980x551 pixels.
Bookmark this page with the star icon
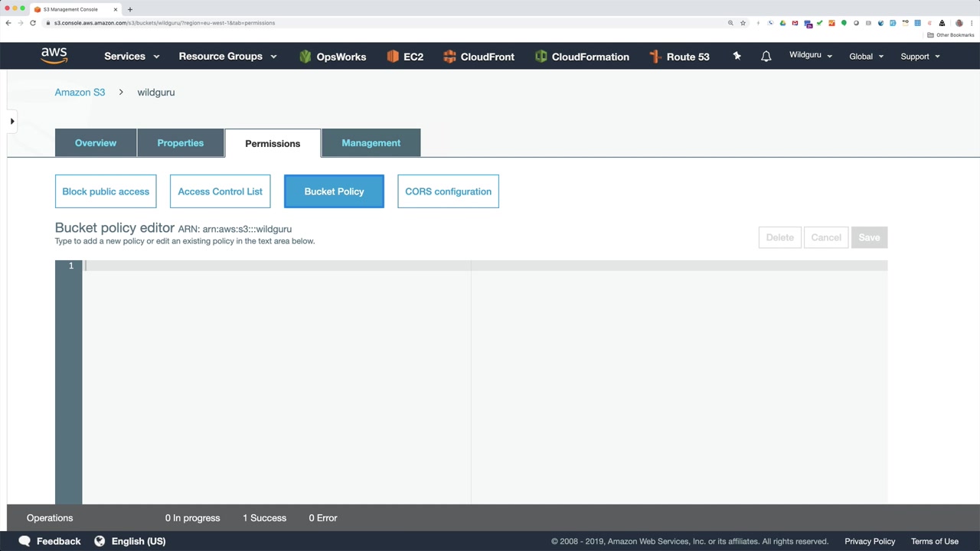point(743,23)
